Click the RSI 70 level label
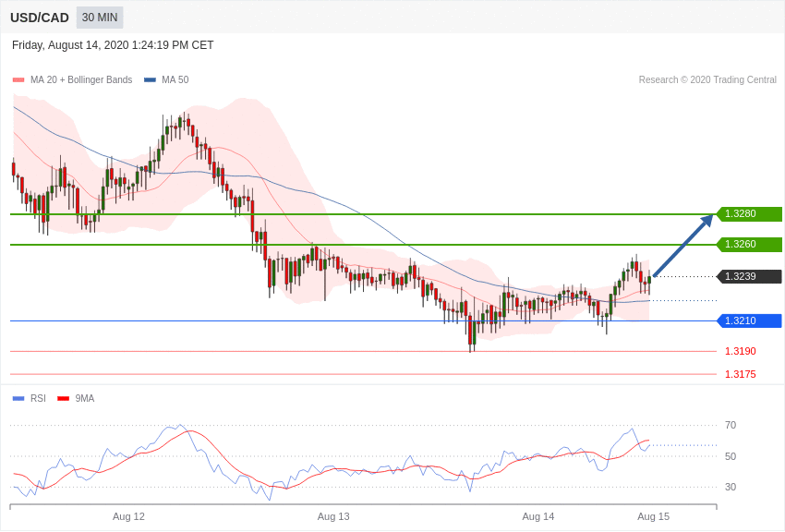Screen dimensions: 785x532 731,426
